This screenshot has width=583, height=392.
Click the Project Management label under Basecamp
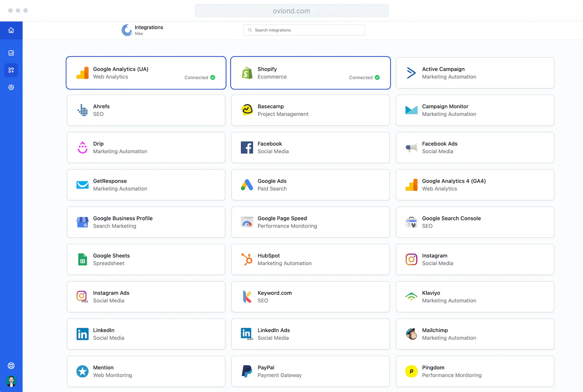click(283, 114)
